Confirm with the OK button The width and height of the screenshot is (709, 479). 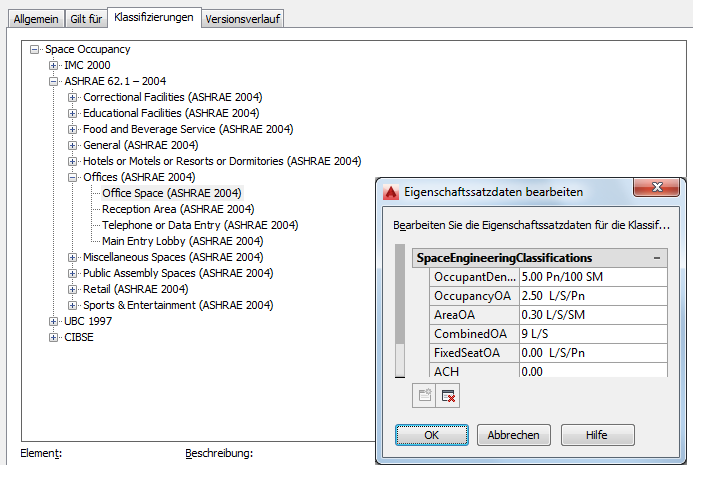point(432,435)
